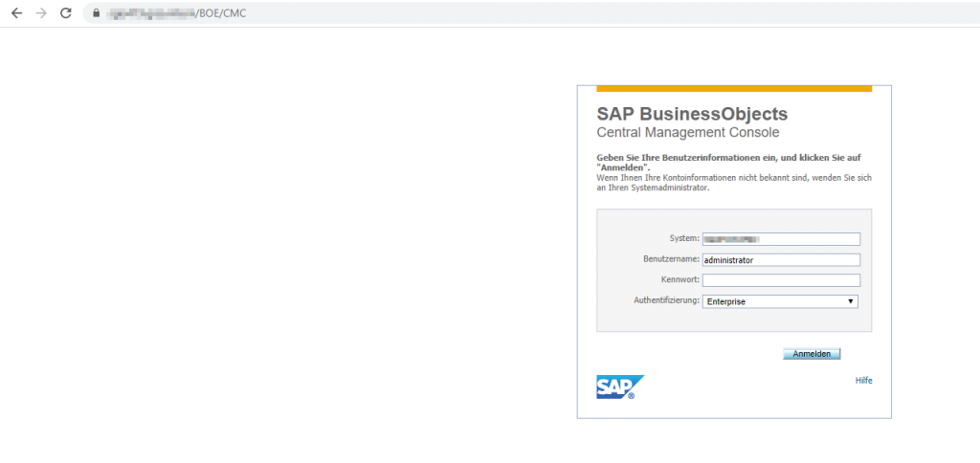980x463 pixels.
Task: Click the browser back arrow
Action: 16,13
